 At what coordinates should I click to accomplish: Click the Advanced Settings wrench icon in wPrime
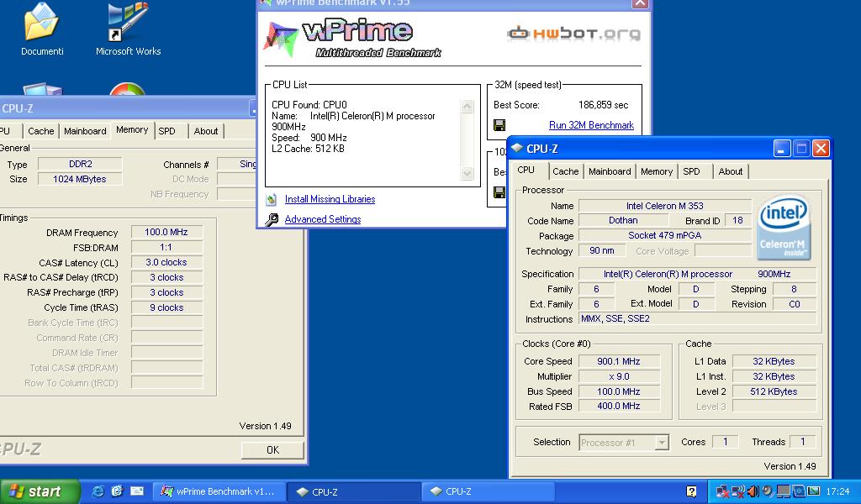point(272,219)
